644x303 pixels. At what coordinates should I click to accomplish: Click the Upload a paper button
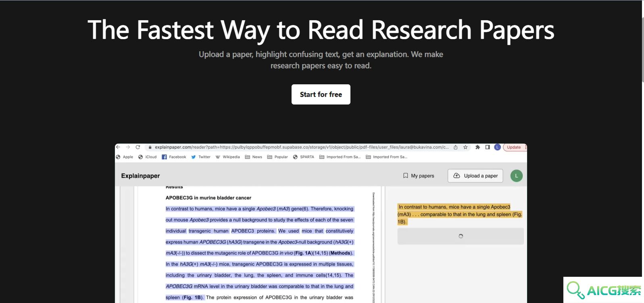[x=475, y=176]
